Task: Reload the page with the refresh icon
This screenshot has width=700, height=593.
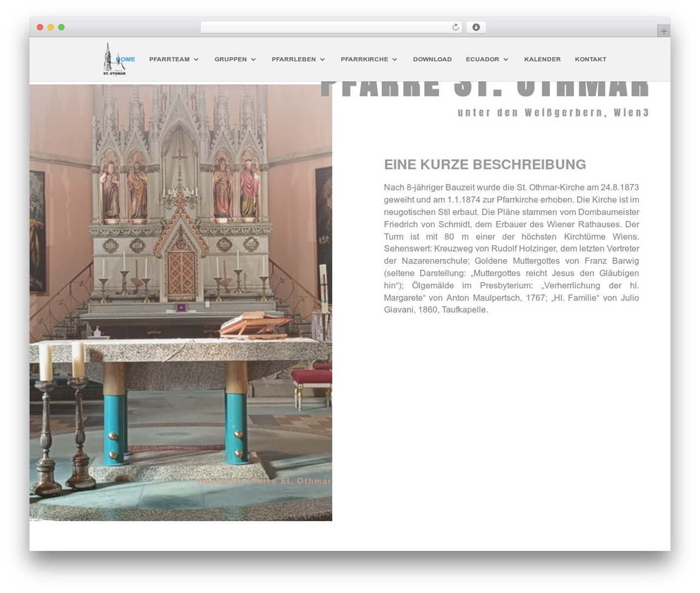Action: pyautogui.click(x=456, y=27)
